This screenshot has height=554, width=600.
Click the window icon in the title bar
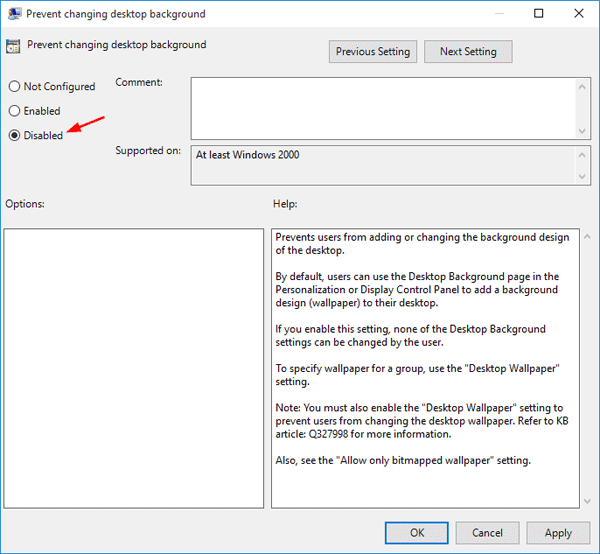[13, 14]
